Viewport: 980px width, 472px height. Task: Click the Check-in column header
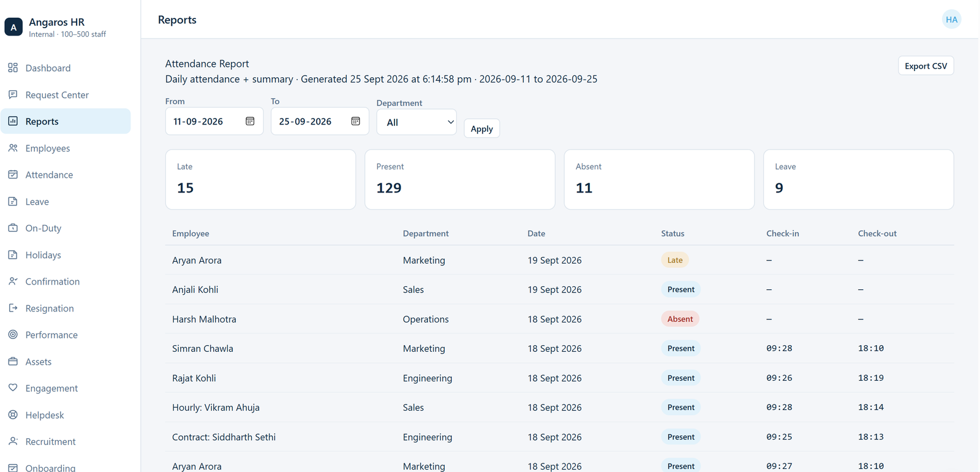tap(782, 234)
